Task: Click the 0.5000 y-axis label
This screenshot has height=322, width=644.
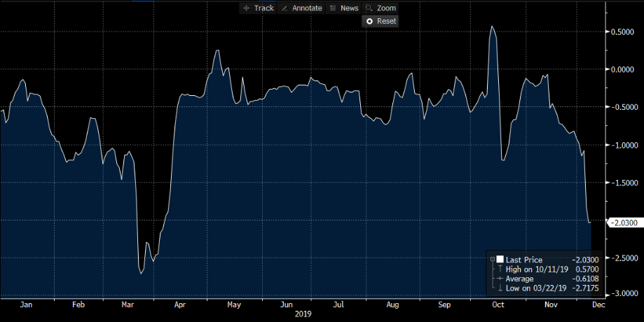Action: (623, 31)
